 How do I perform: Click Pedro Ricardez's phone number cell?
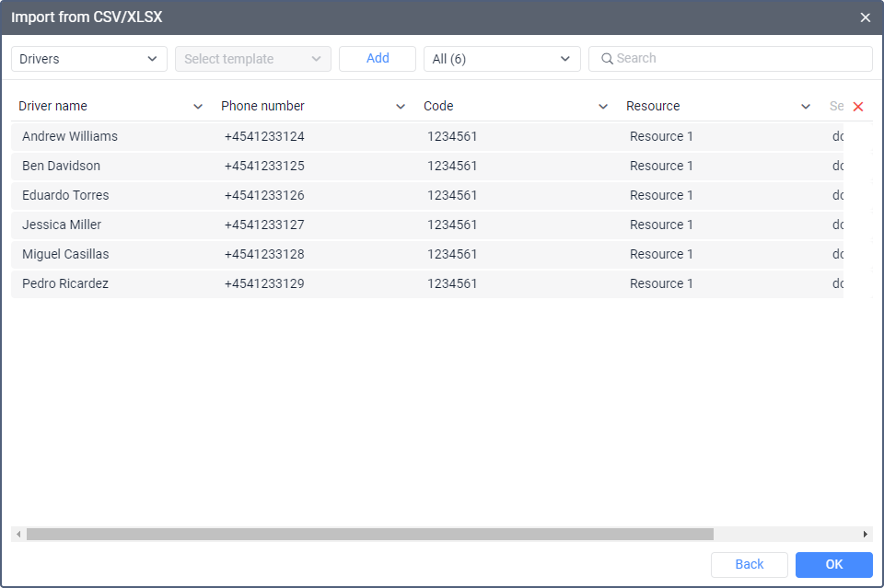264,283
